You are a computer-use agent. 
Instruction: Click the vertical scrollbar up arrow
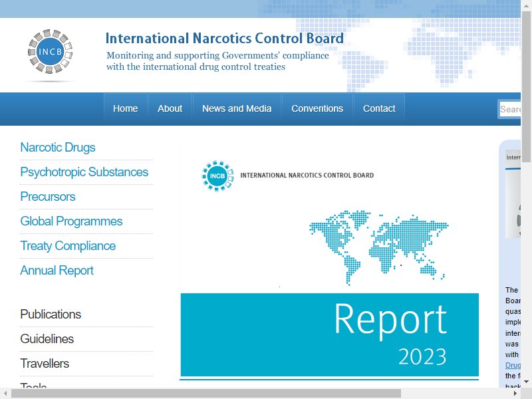tap(526, 5)
